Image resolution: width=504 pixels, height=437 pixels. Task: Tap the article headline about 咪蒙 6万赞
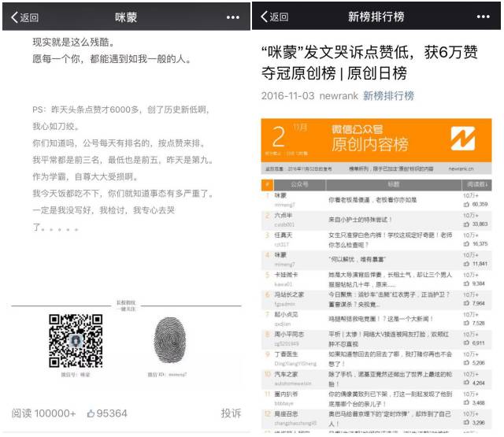pyautogui.click(x=370, y=62)
